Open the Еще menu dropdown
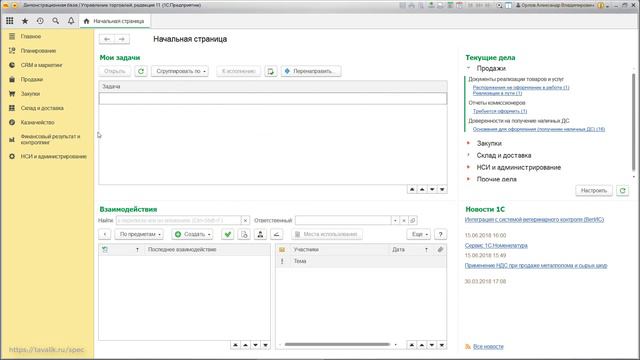 click(x=419, y=234)
